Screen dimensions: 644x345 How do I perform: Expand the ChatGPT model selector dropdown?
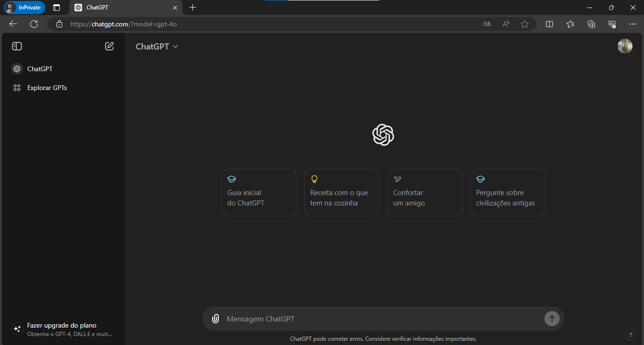157,46
